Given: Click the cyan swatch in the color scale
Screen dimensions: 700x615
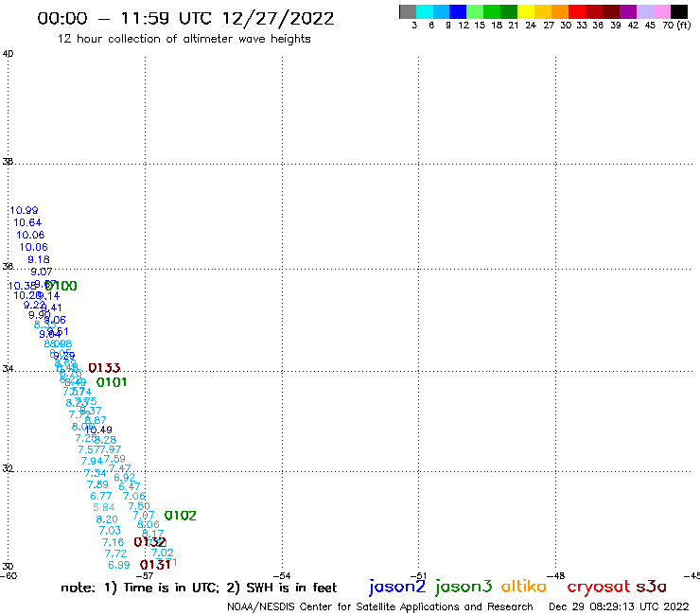Looking at the screenshot, I should (x=425, y=11).
